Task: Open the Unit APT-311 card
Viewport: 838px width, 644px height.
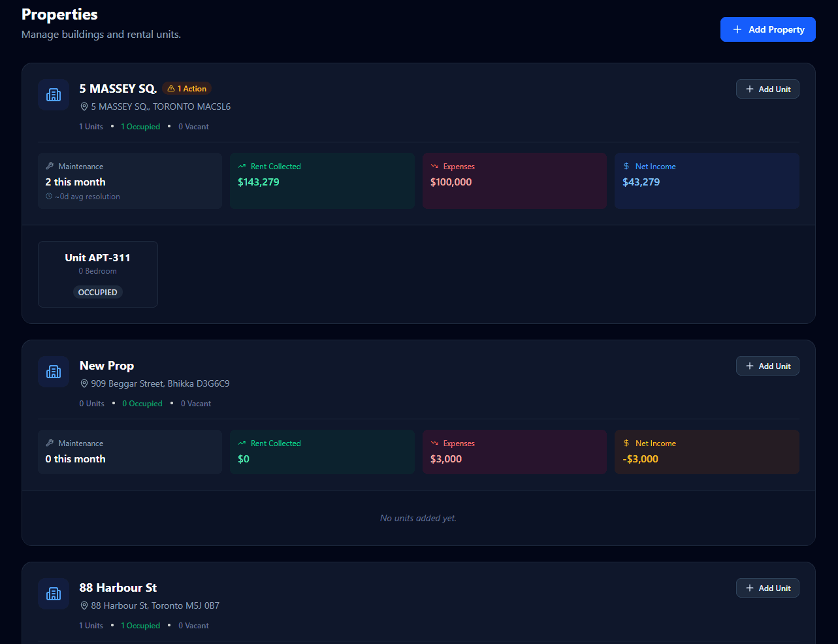Action: [x=98, y=274]
